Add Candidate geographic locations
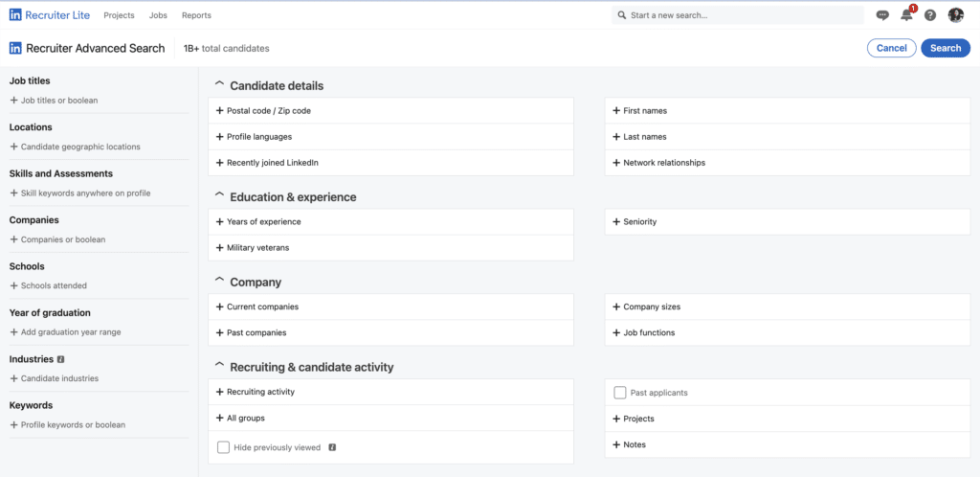The width and height of the screenshot is (980, 477). click(x=76, y=147)
